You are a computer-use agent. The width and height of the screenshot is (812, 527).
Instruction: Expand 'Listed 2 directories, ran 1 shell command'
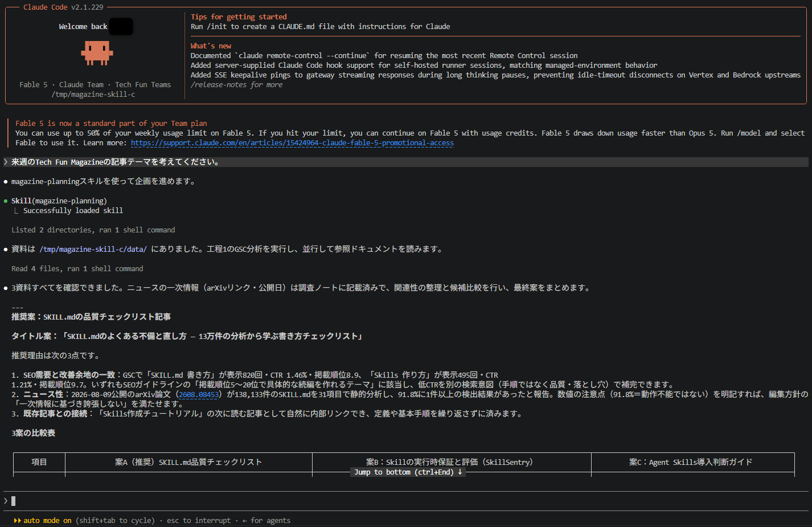tap(93, 230)
